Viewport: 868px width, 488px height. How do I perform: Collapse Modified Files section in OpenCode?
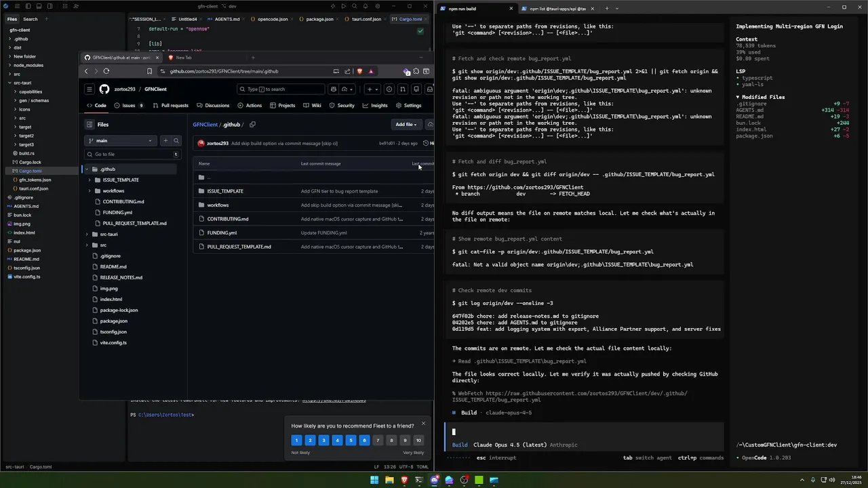[x=738, y=97]
